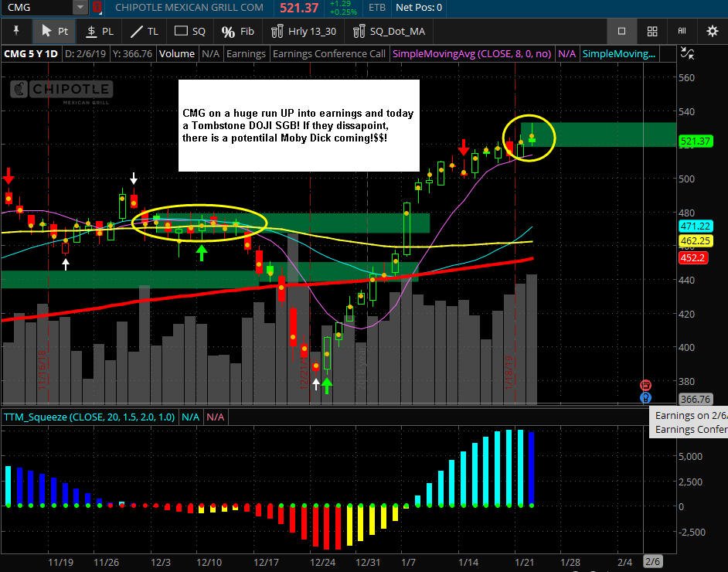Click the CMG 5 Y 1D timeframe label

coord(31,54)
